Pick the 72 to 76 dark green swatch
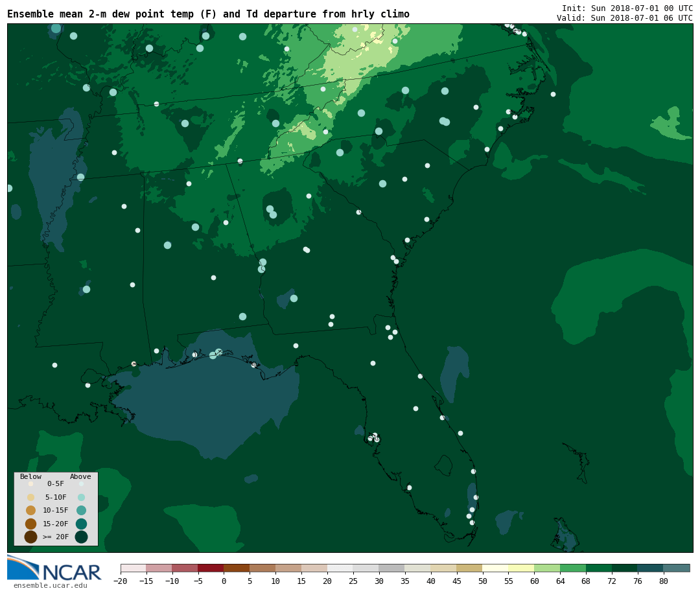700x593 pixels. click(x=625, y=568)
